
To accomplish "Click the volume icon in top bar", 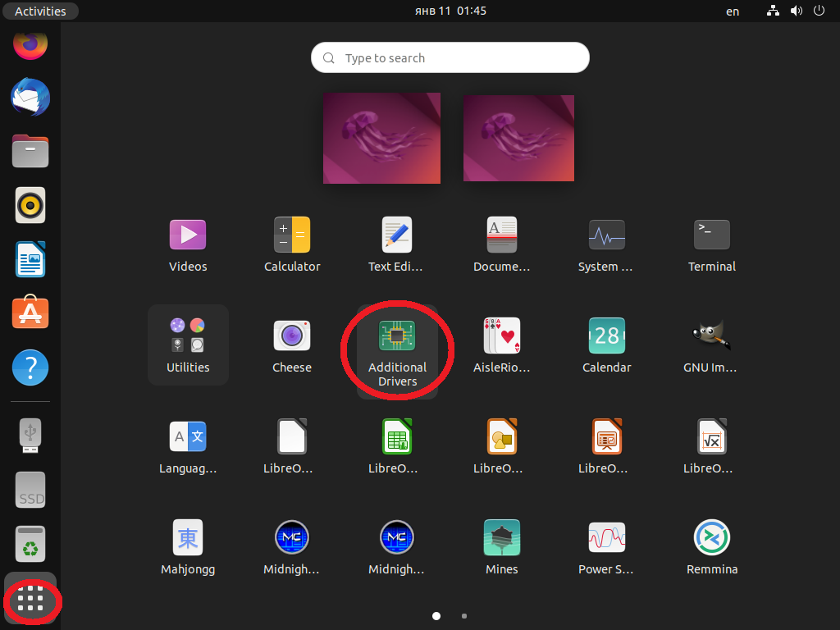I will [x=796, y=11].
